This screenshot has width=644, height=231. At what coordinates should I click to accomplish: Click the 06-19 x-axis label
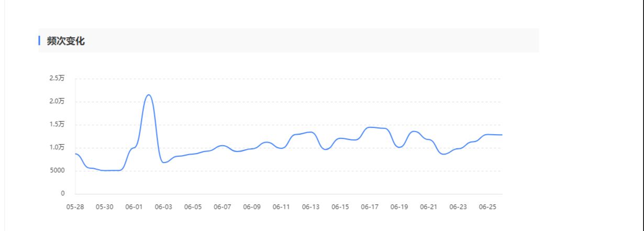399,207
